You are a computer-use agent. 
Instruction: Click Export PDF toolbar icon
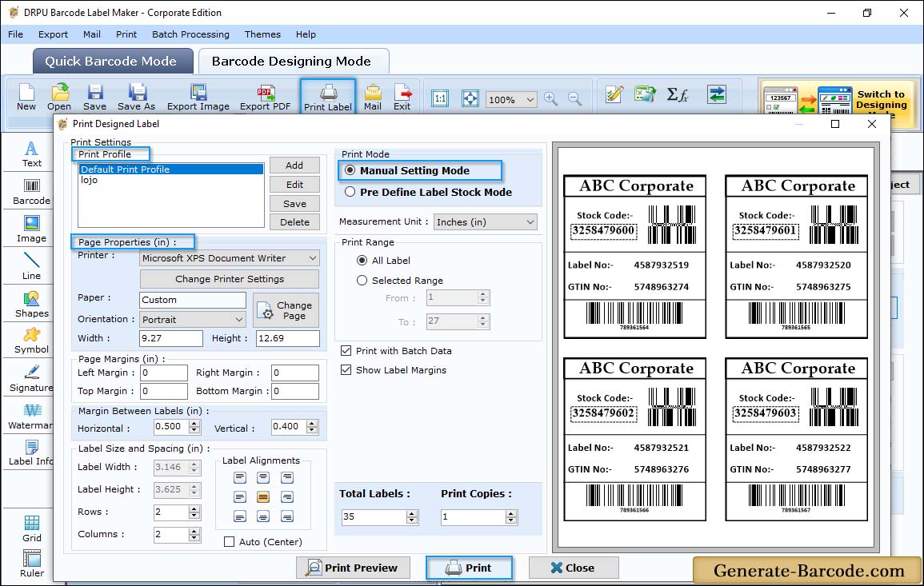pos(265,98)
